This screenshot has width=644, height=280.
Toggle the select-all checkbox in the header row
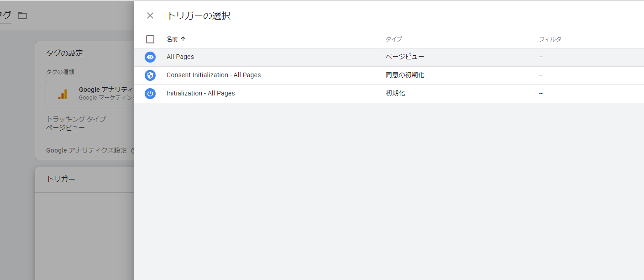(x=150, y=39)
